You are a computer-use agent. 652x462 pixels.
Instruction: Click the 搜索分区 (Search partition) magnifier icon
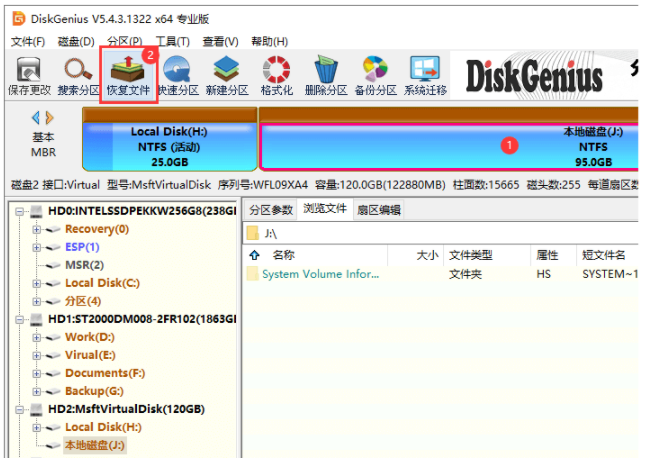[78, 69]
